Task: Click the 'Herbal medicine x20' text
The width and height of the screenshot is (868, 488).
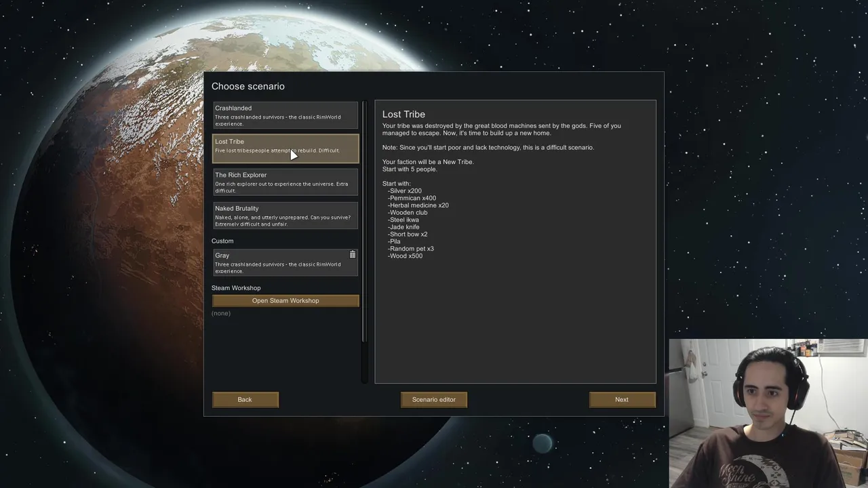Action: [418, 205]
